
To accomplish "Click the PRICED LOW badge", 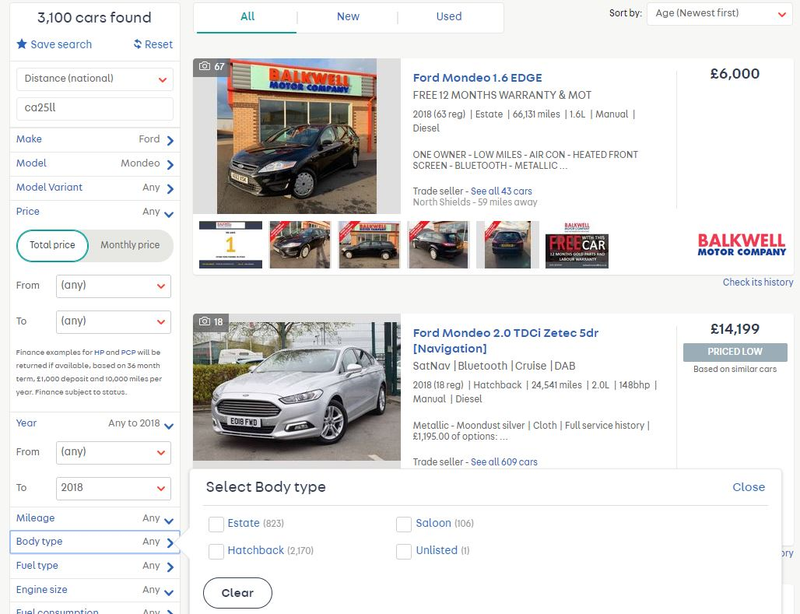I will tap(735, 352).
